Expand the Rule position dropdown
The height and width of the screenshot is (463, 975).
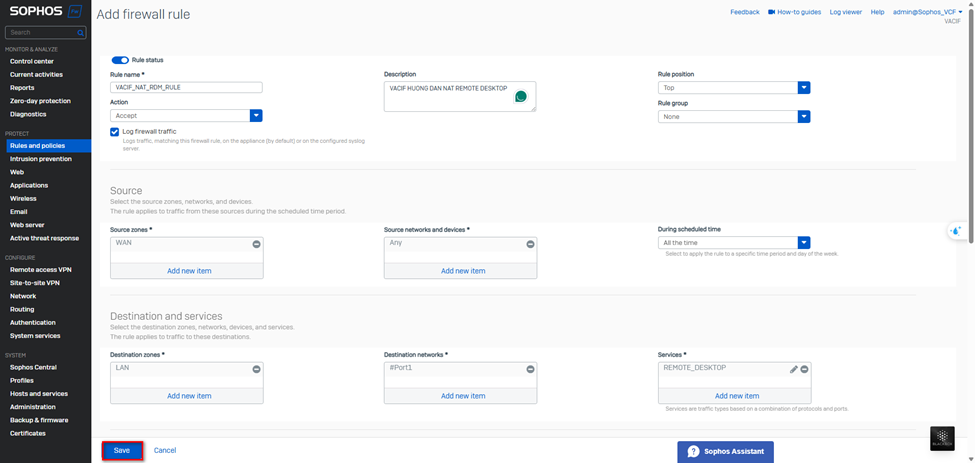coord(803,88)
